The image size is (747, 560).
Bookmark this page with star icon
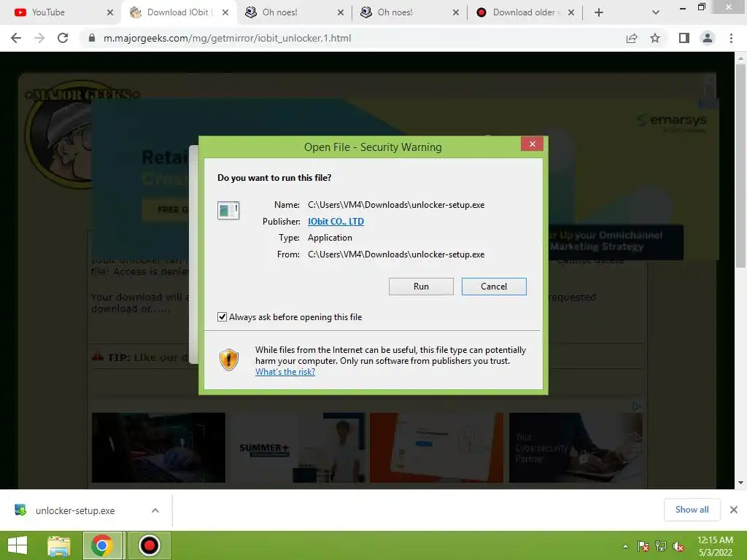(x=655, y=38)
